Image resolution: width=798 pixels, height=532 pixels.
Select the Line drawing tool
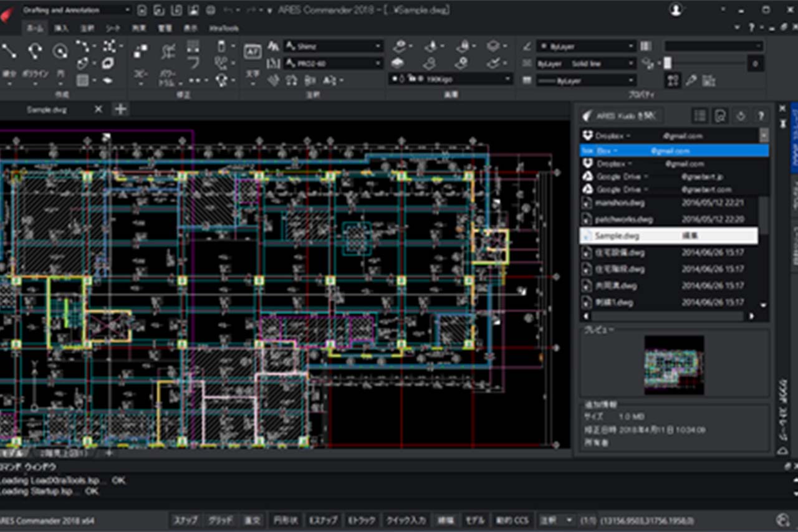(x=9, y=52)
